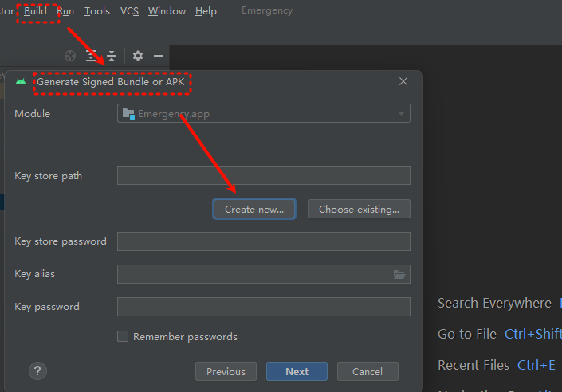Viewport: 562px width, 392px height.
Task: Click the Next button
Action: pos(297,371)
